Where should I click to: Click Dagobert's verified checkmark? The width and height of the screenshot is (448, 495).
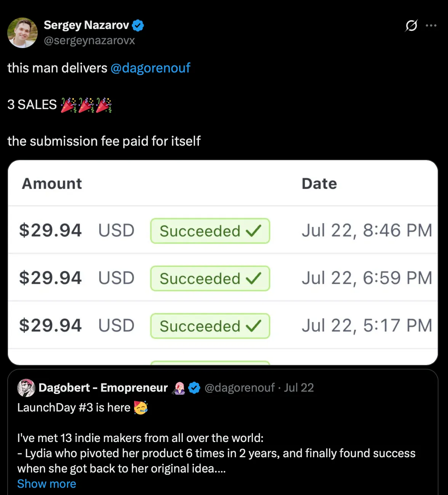[195, 388]
